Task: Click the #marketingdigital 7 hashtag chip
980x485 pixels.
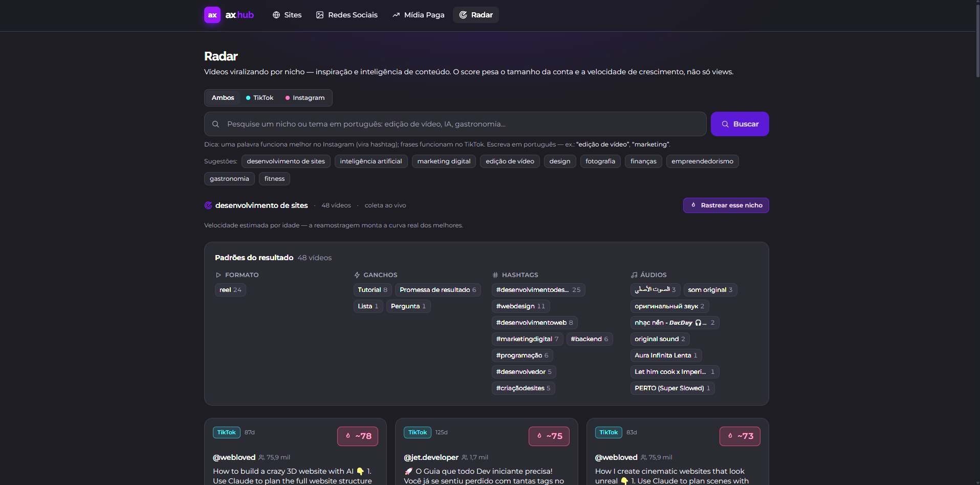Action: (x=528, y=339)
